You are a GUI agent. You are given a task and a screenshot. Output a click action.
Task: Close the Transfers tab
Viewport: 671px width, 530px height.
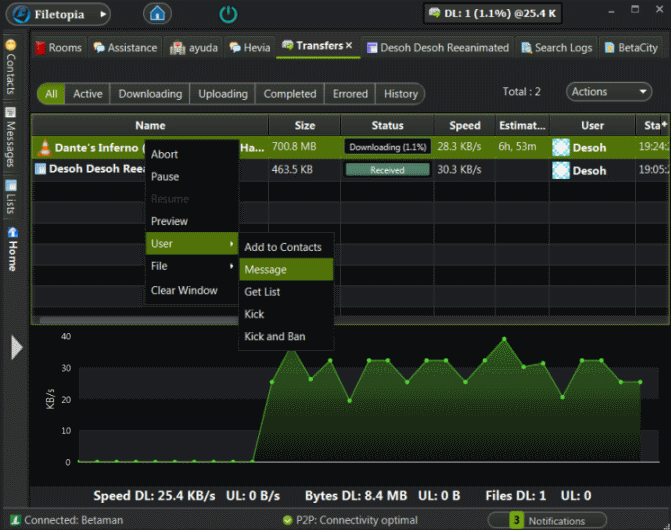point(349,46)
